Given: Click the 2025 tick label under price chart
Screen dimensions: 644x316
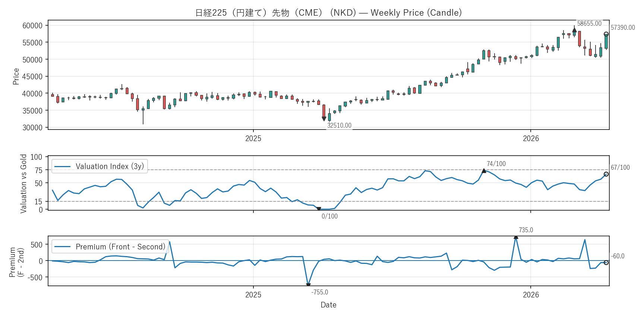Looking at the screenshot, I should tap(253, 138).
